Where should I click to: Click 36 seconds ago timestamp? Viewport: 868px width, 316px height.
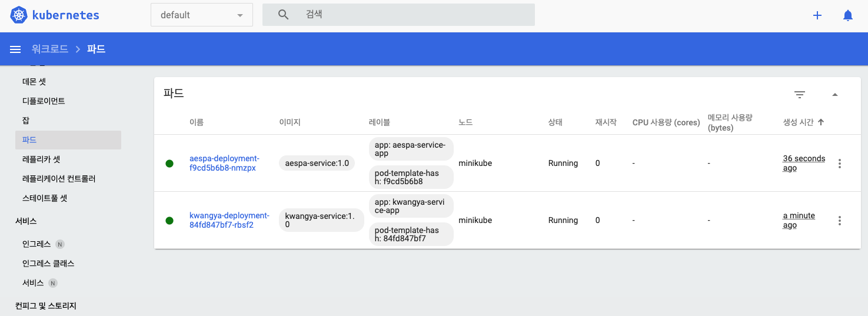[804, 164]
